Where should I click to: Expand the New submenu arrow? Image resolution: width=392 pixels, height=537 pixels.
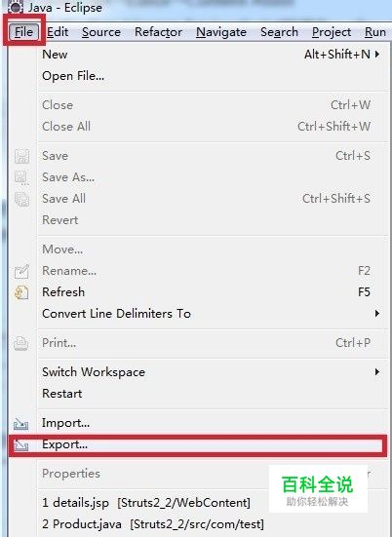(x=377, y=55)
